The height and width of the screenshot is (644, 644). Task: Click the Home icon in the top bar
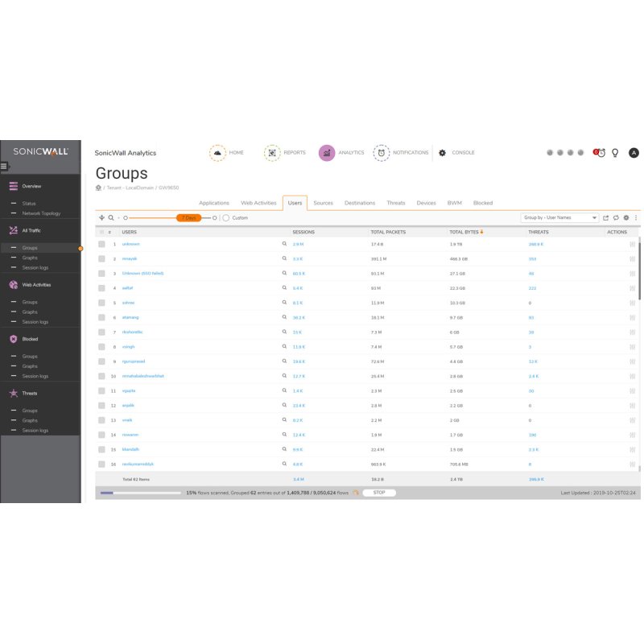(x=217, y=152)
